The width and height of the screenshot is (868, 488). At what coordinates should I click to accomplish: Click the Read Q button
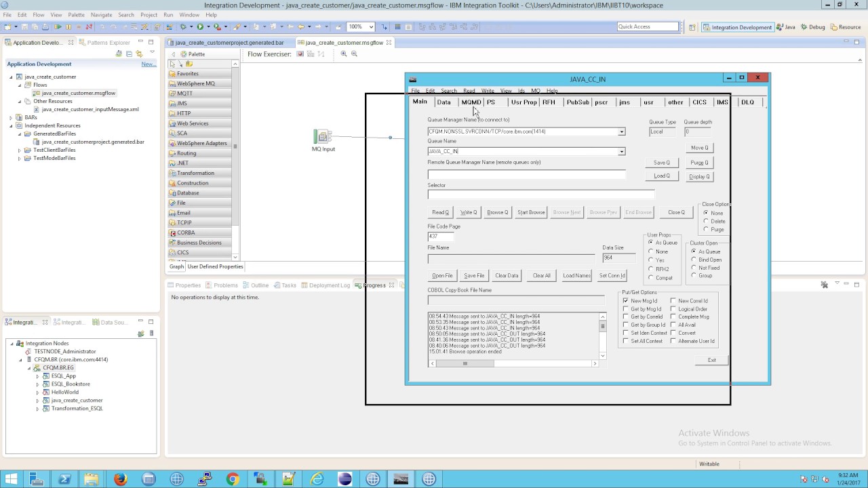point(440,212)
